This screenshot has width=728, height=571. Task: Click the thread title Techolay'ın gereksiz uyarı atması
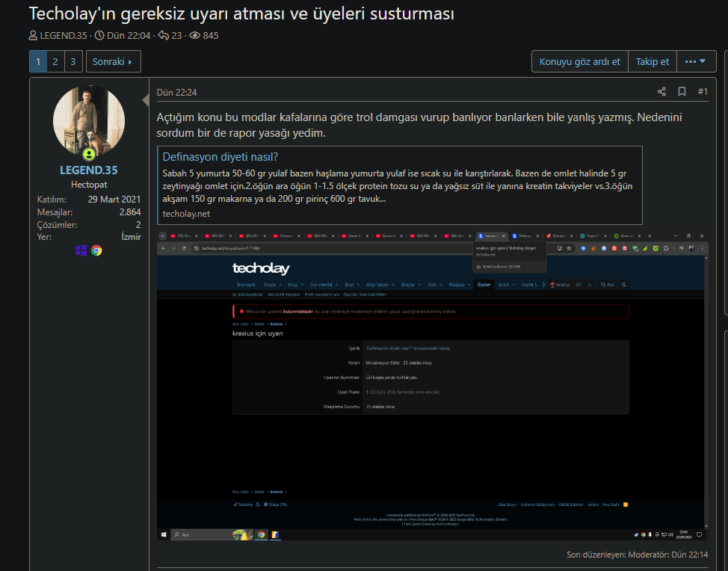[241, 13]
